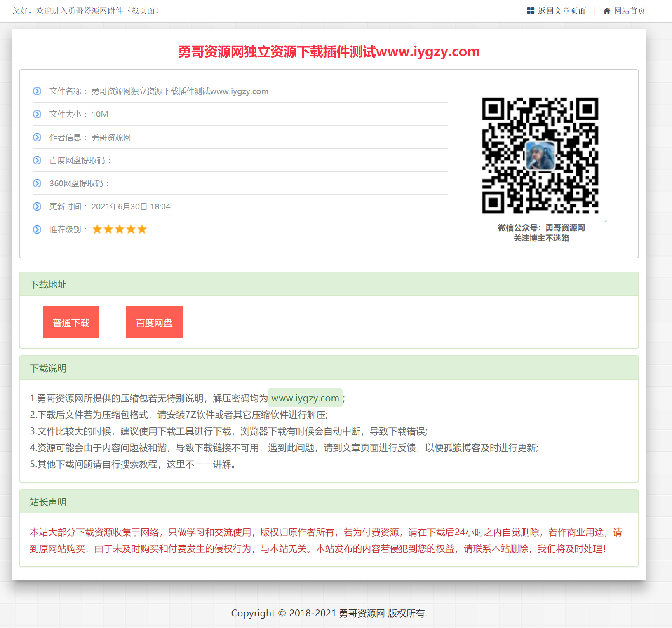Click instruction line 2 about 7Z software
The width and height of the screenshot is (672, 628).
179,415
